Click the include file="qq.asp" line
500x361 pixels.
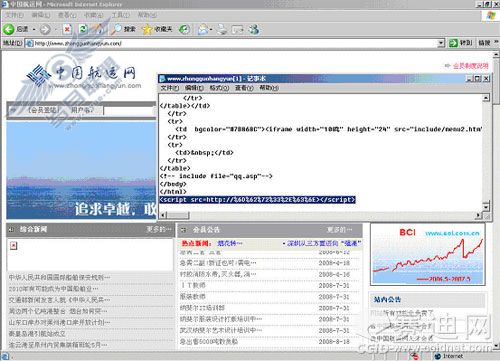point(216,176)
